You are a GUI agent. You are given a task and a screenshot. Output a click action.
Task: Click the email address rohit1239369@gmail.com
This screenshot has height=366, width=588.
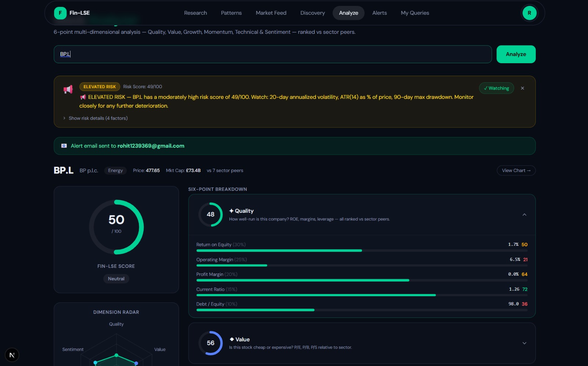tap(151, 146)
